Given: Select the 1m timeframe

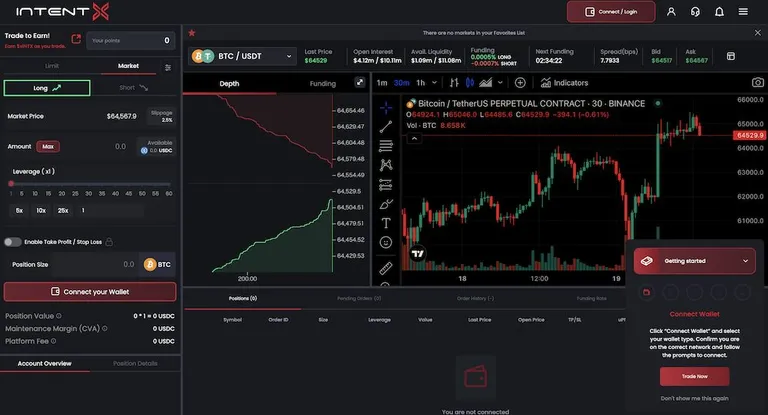Looking at the screenshot, I should (x=382, y=83).
